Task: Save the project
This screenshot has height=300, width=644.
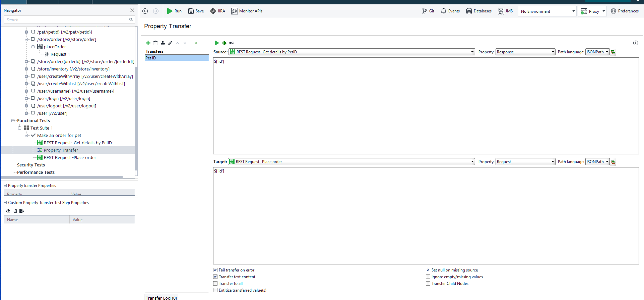Action: point(196,11)
